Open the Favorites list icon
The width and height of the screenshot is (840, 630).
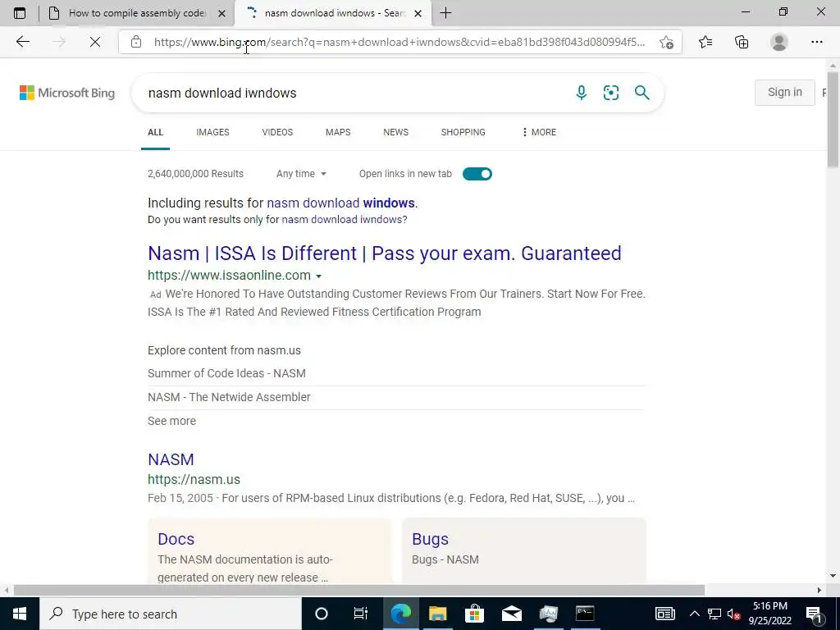[x=705, y=42]
